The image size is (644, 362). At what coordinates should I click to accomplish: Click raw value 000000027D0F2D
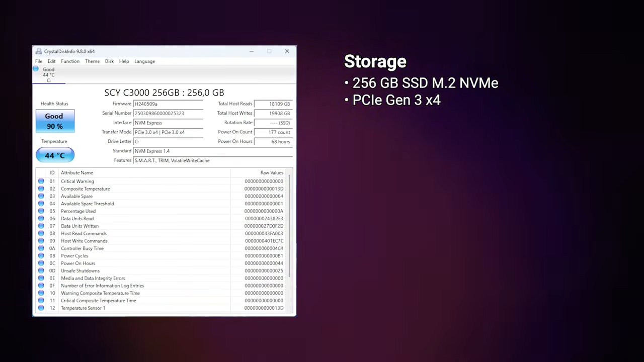[264, 226]
